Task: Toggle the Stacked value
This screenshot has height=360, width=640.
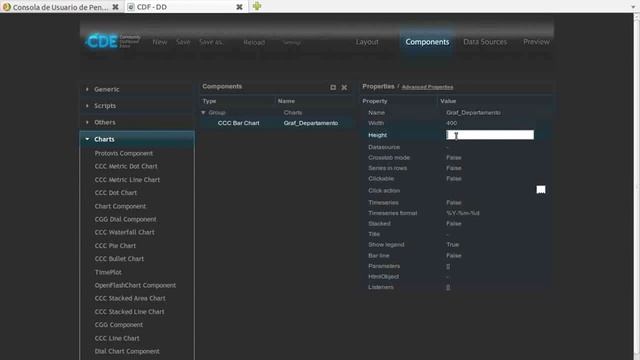Action: (x=453, y=224)
